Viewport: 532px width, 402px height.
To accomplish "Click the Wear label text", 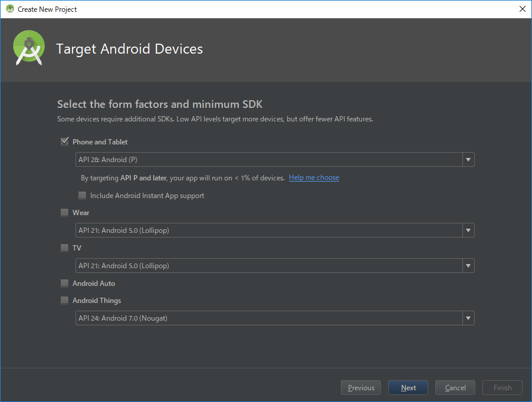I will click(81, 213).
